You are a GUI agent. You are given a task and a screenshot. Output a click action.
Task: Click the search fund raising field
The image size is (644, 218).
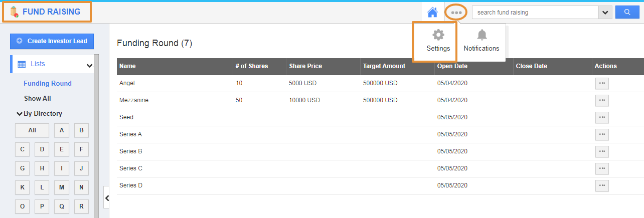pos(535,13)
